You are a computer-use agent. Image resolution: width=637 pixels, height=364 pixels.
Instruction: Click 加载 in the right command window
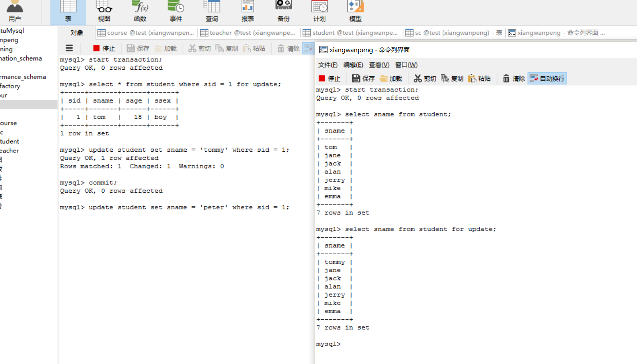point(391,78)
